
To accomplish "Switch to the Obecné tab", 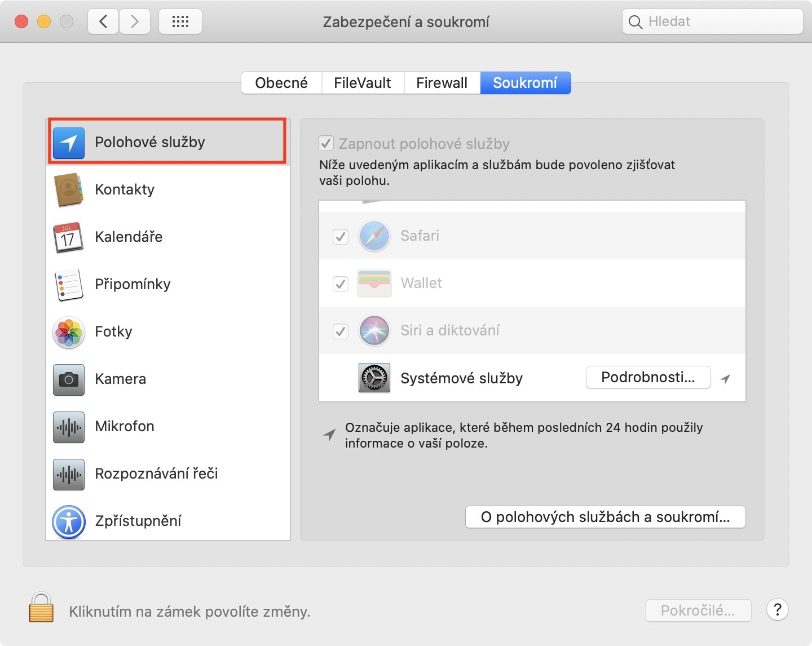I will pos(281,83).
